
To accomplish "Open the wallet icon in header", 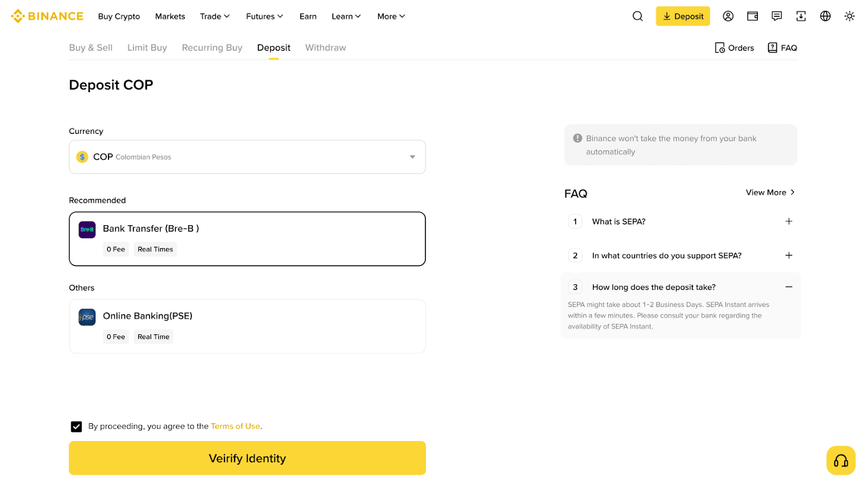I will pos(752,16).
